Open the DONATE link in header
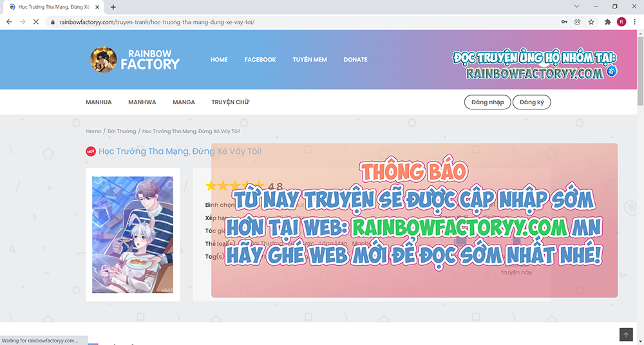 pyautogui.click(x=355, y=59)
